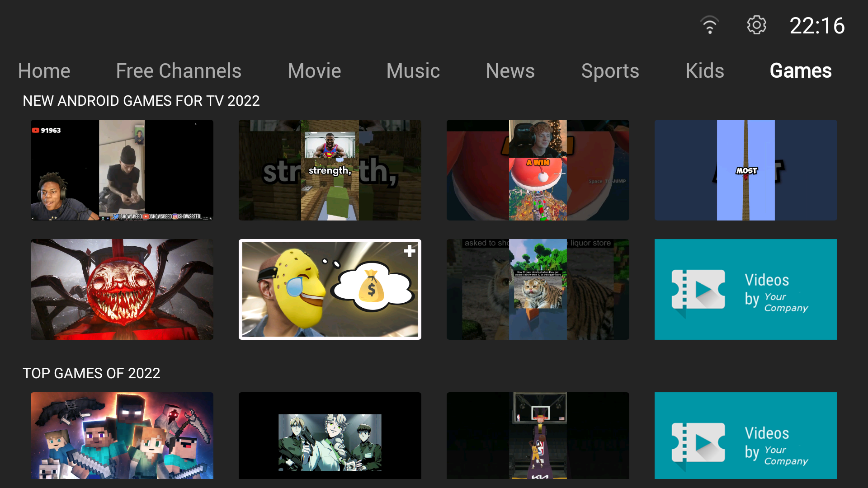Select the Games tab
The width and height of the screenshot is (868, 488).
point(800,71)
